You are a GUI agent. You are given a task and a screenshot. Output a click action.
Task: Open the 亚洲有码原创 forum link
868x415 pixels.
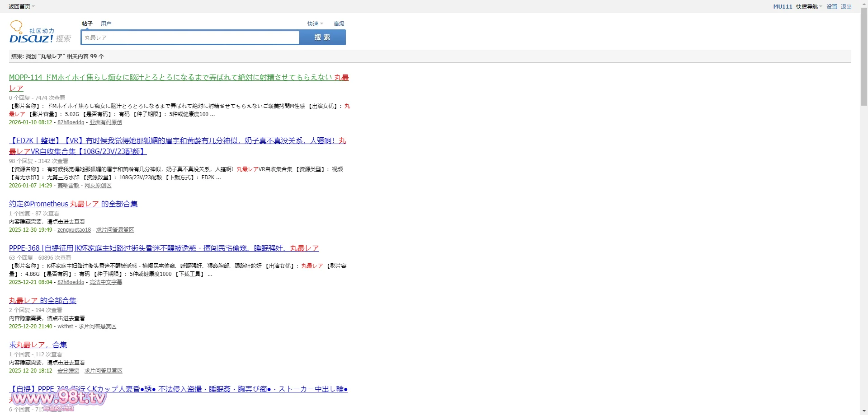click(105, 122)
